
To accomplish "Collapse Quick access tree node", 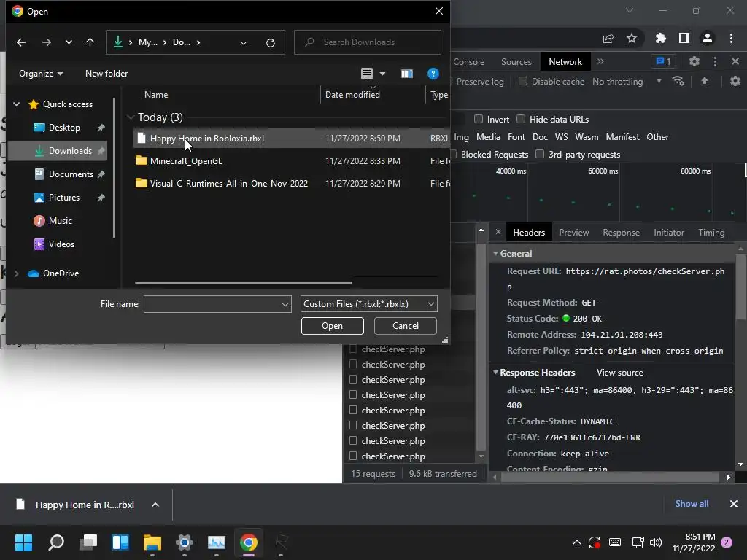I will point(16,104).
